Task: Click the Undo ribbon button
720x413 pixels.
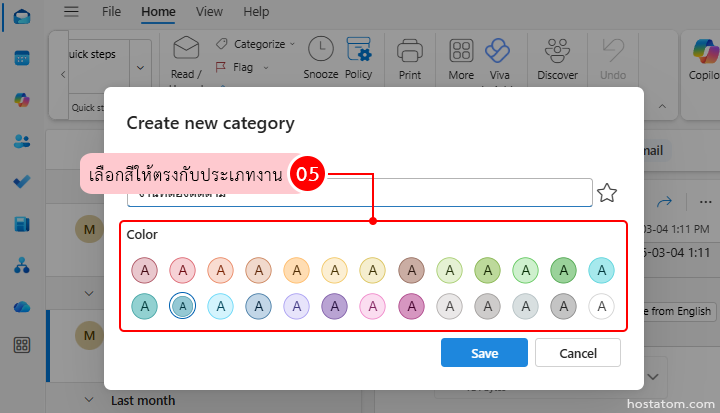Action: (x=613, y=58)
